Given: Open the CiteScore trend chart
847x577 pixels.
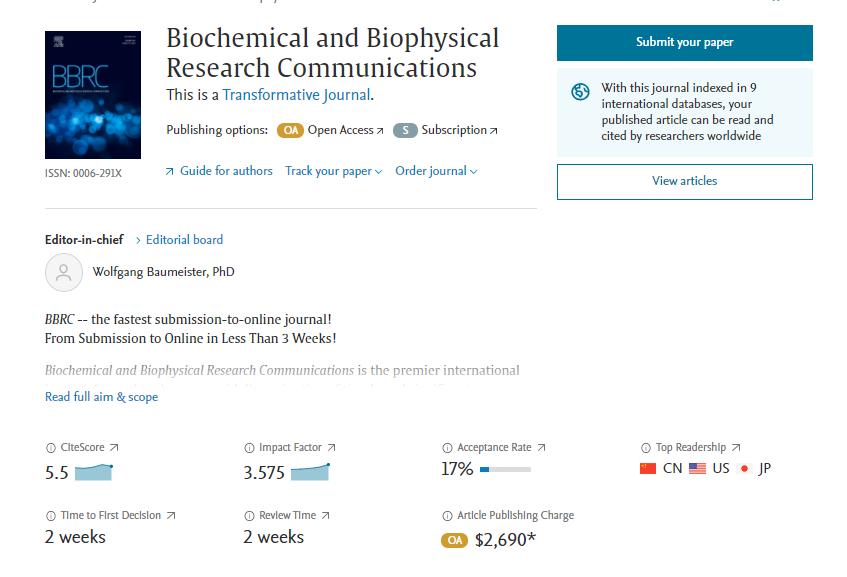Looking at the screenshot, I should tap(94, 472).
